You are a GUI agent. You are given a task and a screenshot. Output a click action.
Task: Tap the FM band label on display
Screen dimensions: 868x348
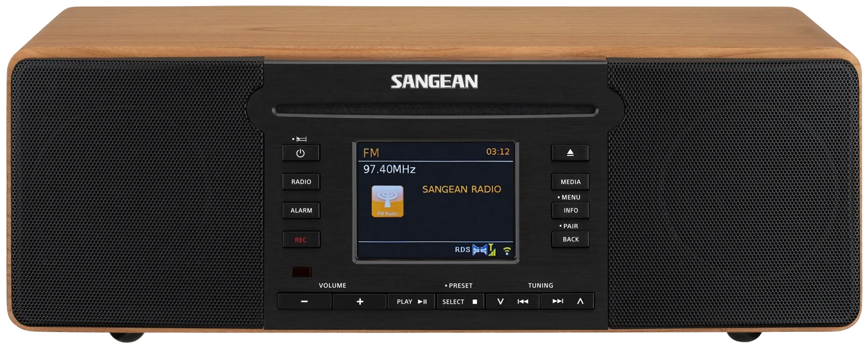(x=371, y=153)
